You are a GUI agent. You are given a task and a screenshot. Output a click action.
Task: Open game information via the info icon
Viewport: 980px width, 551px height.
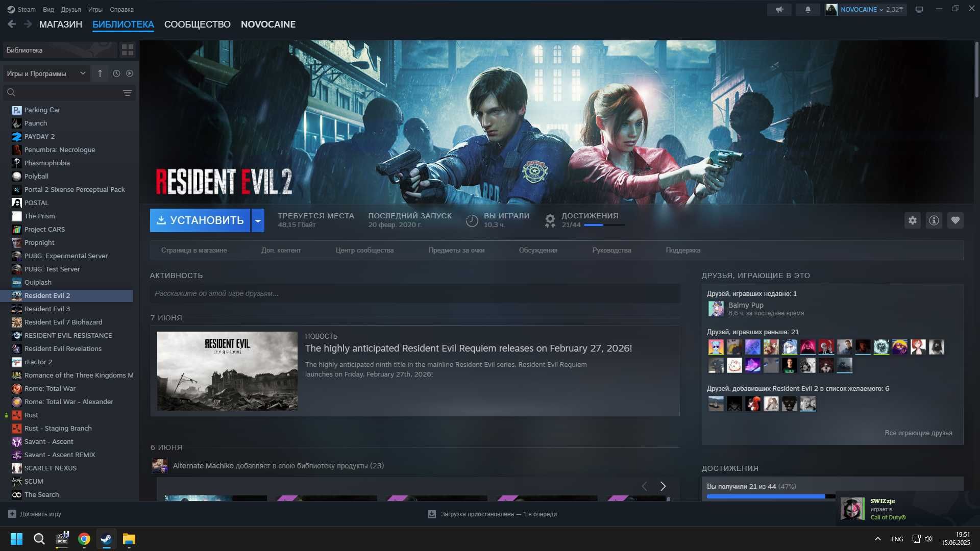coord(934,220)
